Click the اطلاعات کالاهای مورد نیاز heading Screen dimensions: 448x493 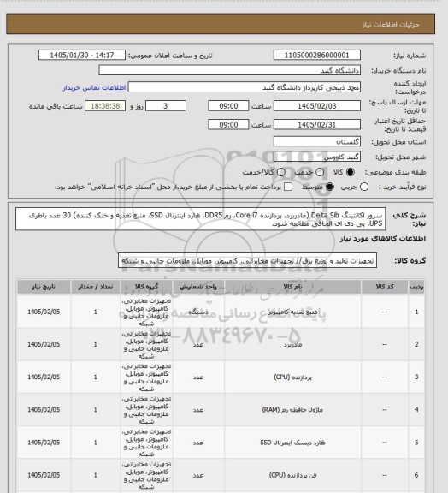tap(383, 239)
